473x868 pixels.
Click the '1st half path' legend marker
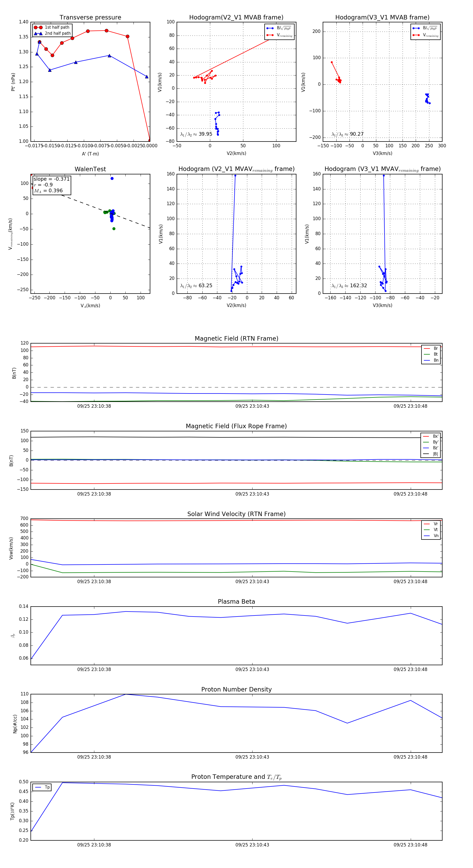pyautogui.click(x=38, y=27)
